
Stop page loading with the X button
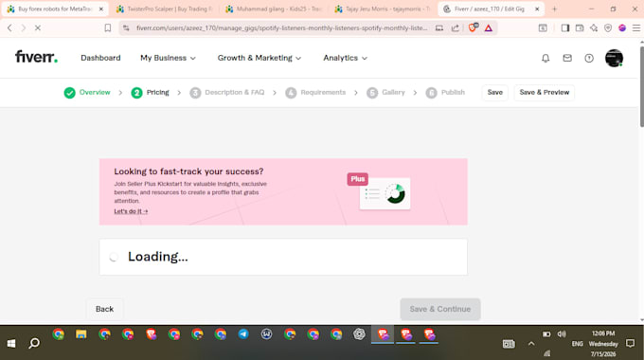pyautogui.click(x=37, y=27)
